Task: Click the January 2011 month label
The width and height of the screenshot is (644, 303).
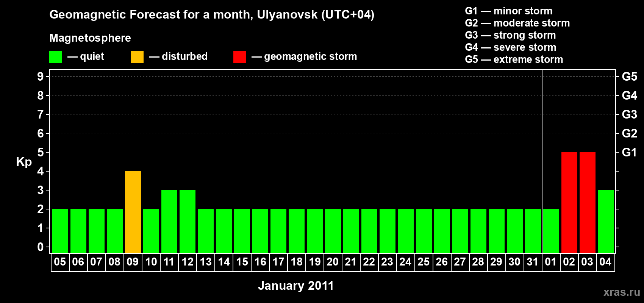Action: [x=296, y=286]
